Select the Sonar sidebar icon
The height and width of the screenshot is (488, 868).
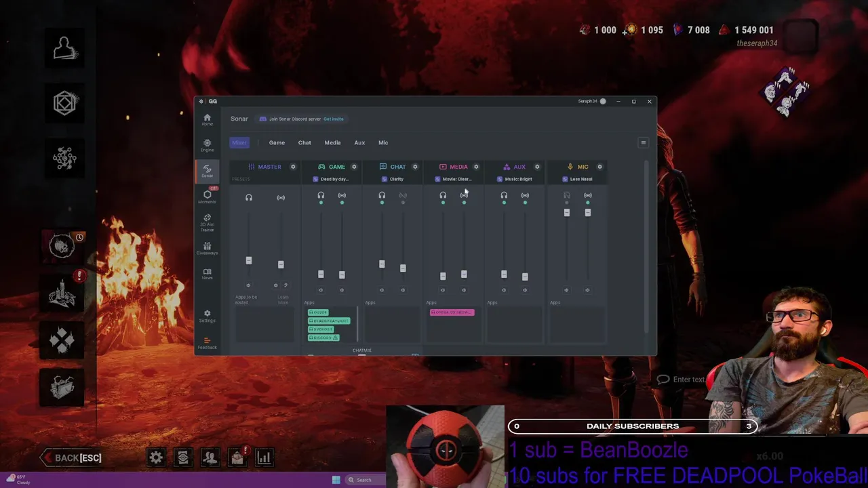207,171
